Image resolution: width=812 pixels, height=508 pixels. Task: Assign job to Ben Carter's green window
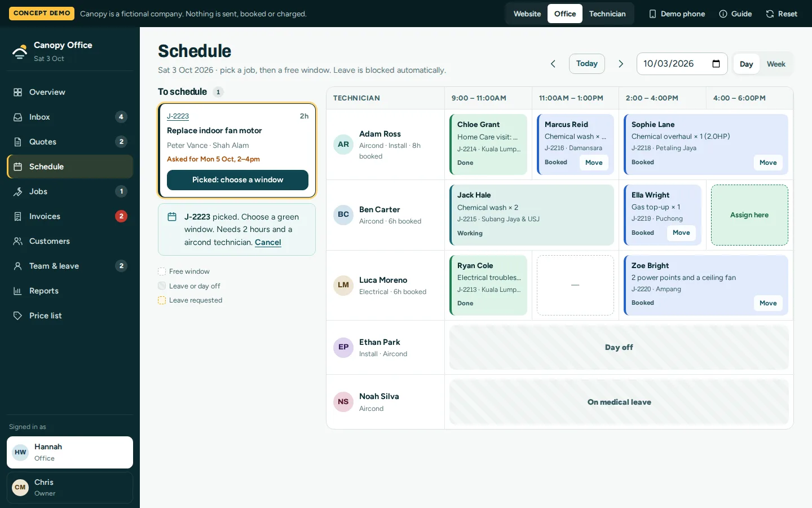coord(749,215)
